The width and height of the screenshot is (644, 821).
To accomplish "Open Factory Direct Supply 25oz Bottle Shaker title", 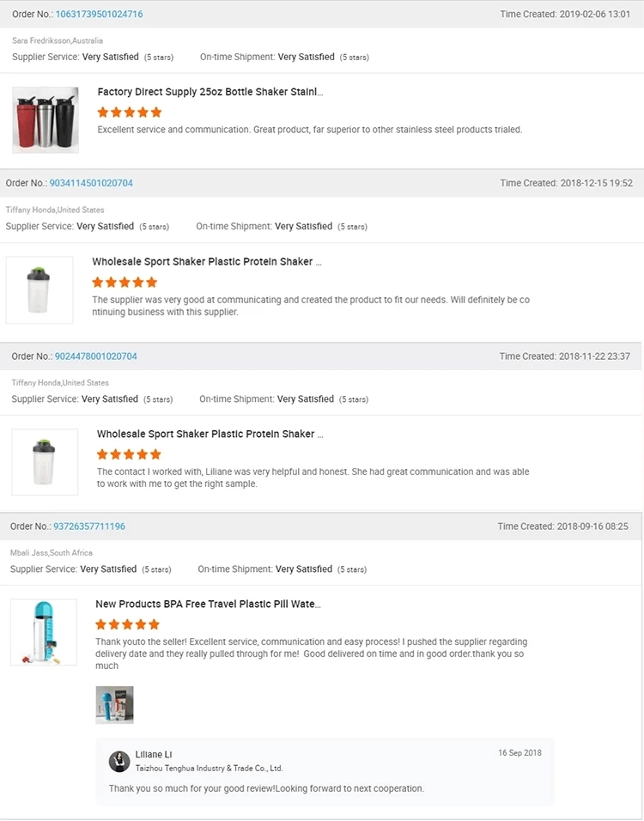I will click(x=210, y=92).
